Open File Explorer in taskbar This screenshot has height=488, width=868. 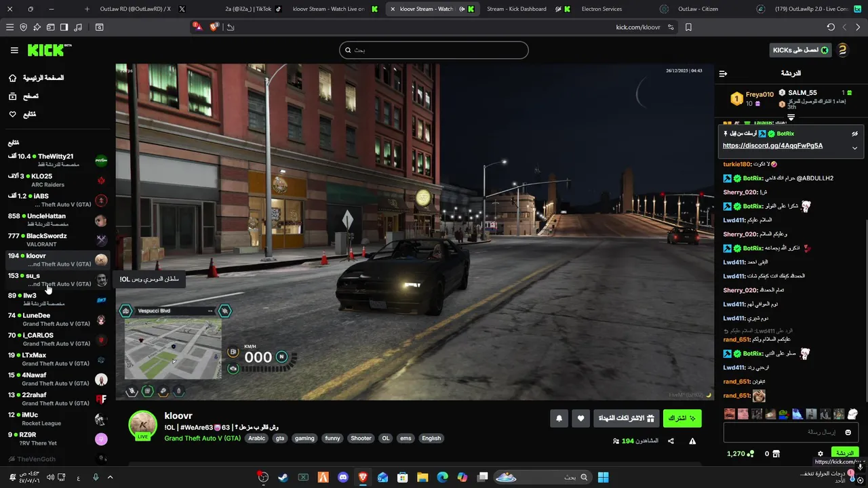coord(422,477)
